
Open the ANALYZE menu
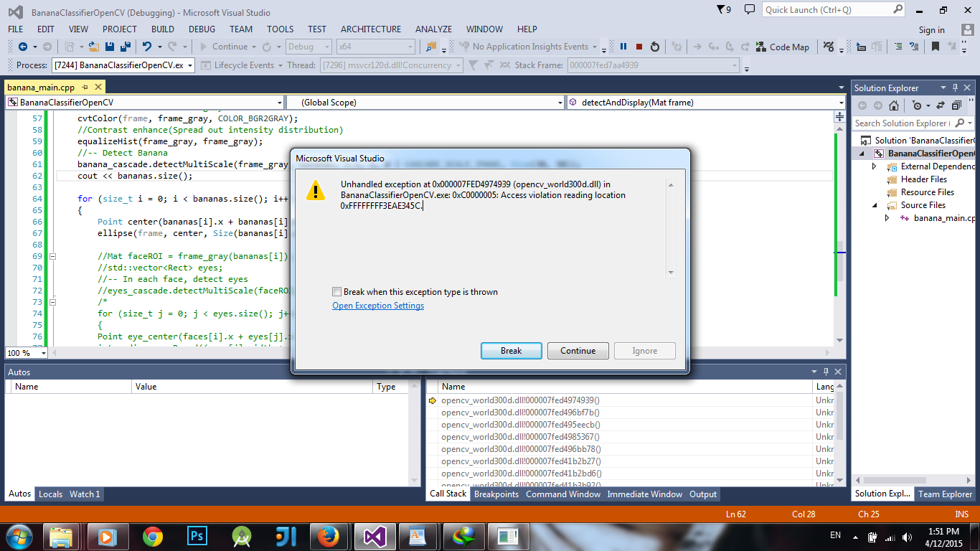click(x=433, y=29)
